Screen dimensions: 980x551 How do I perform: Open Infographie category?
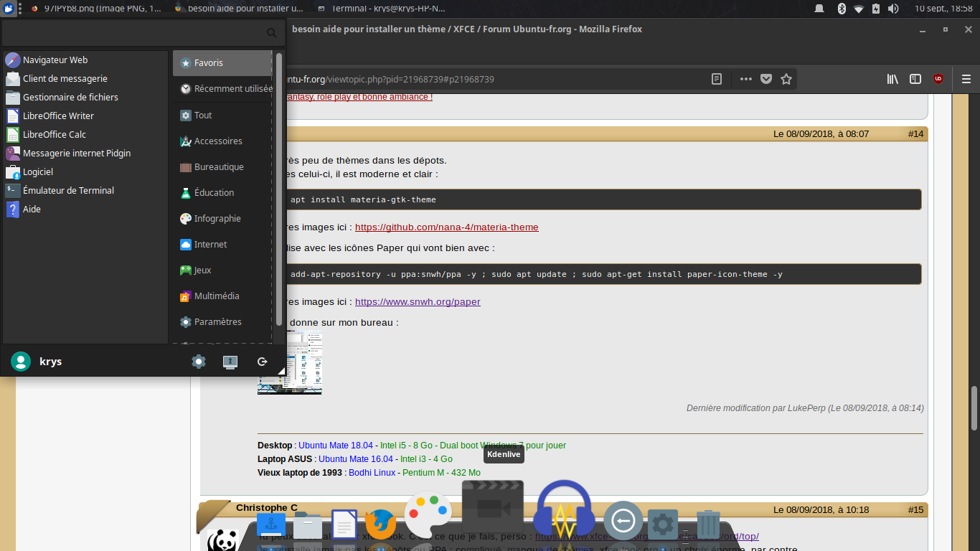pyautogui.click(x=222, y=218)
